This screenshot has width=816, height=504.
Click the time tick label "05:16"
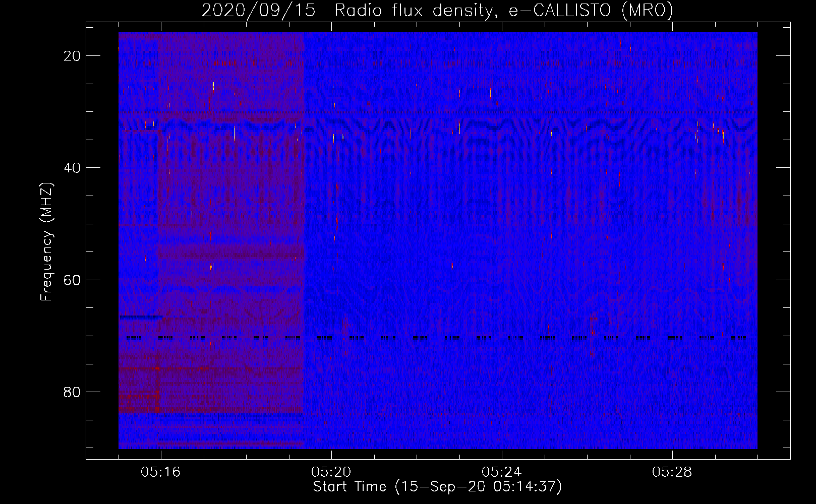click(161, 472)
